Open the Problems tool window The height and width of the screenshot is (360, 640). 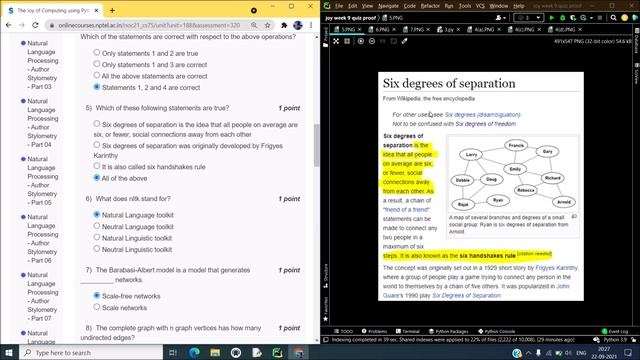coord(374,331)
